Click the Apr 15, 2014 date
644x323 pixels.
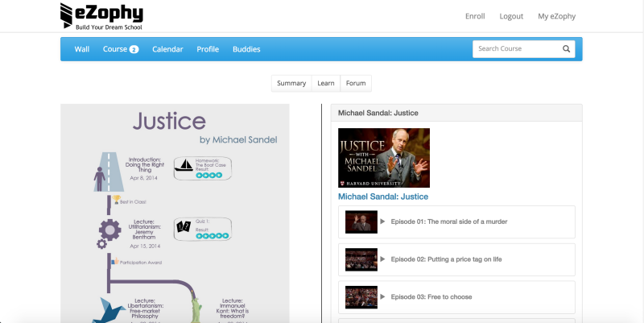[145, 246]
